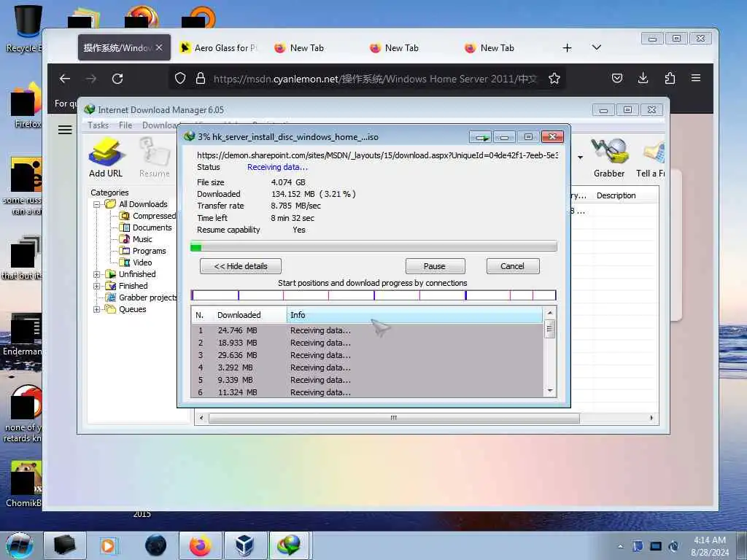Click the page sidebar hamburger menu icon

pos(65,130)
